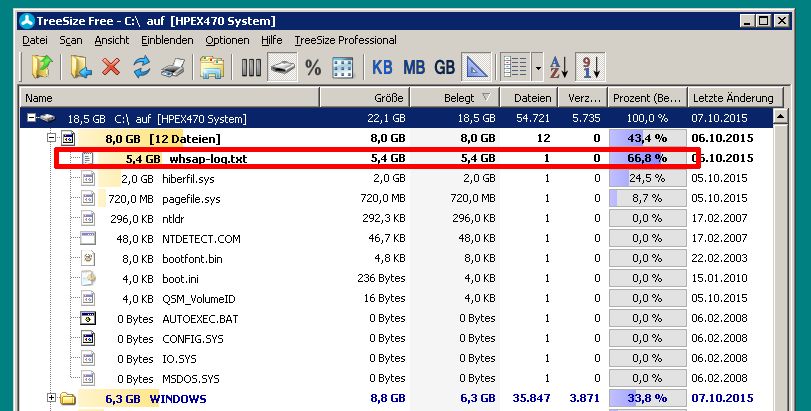The image size is (811, 411).
Task: Show sizes in KB
Action: 382,67
